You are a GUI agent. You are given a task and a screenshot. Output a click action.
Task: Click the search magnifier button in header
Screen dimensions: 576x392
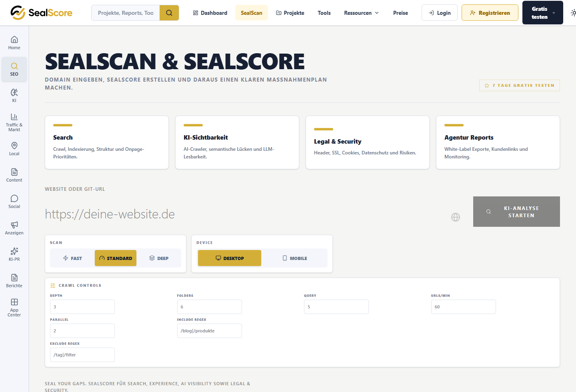(169, 13)
